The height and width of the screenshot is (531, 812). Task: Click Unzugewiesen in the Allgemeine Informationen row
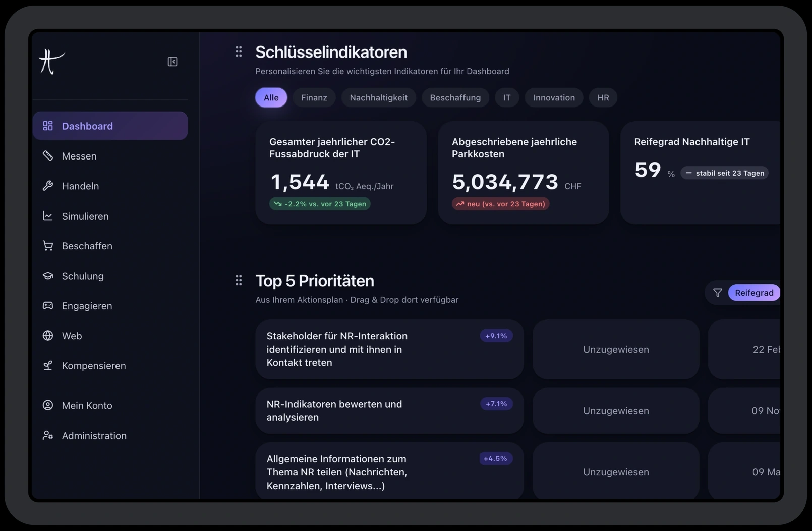pyautogui.click(x=616, y=472)
